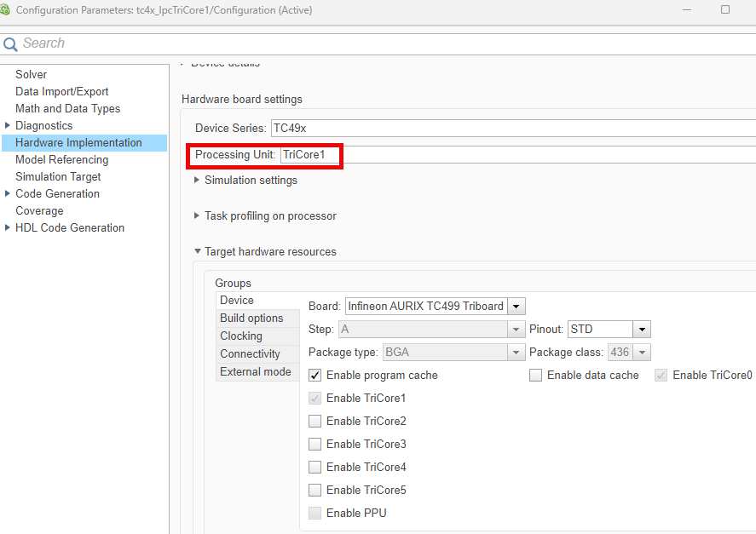
Task: Open the Pinout dropdown
Action: tap(643, 330)
